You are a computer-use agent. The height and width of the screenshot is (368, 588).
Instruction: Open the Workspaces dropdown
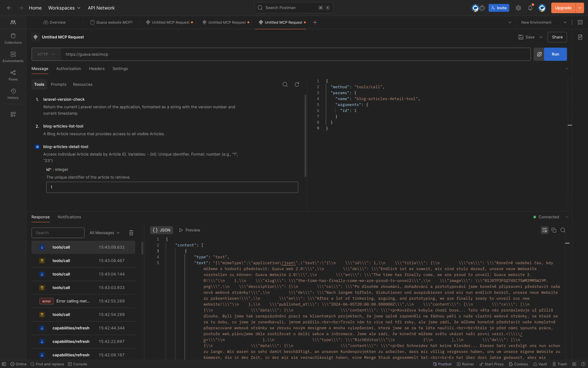pos(64,8)
